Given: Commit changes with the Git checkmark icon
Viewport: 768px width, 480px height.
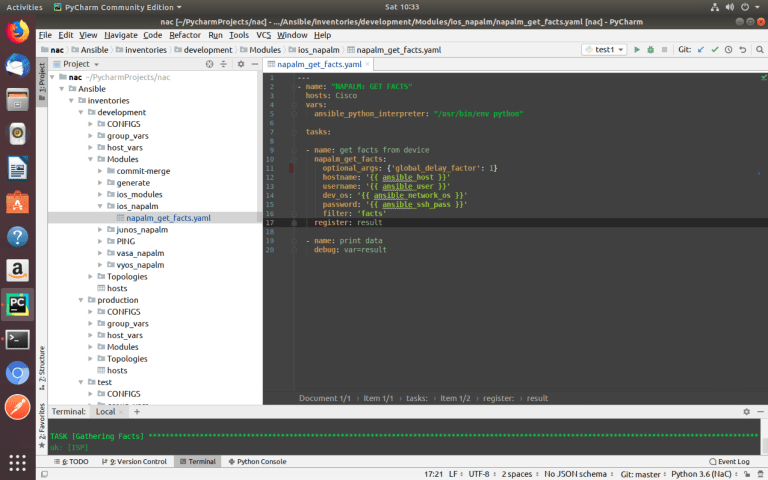Looking at the screenshot, I should [715, 49].
